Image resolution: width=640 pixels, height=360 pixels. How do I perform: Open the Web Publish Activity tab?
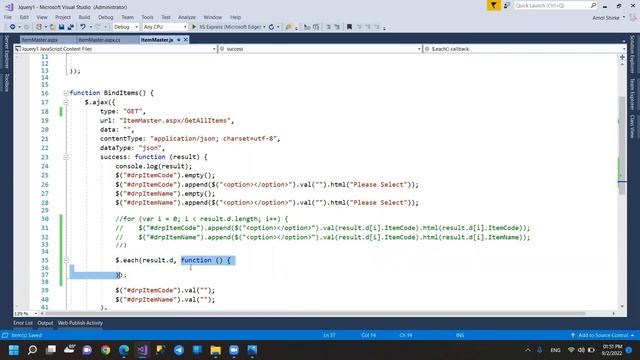click(80, 323)
